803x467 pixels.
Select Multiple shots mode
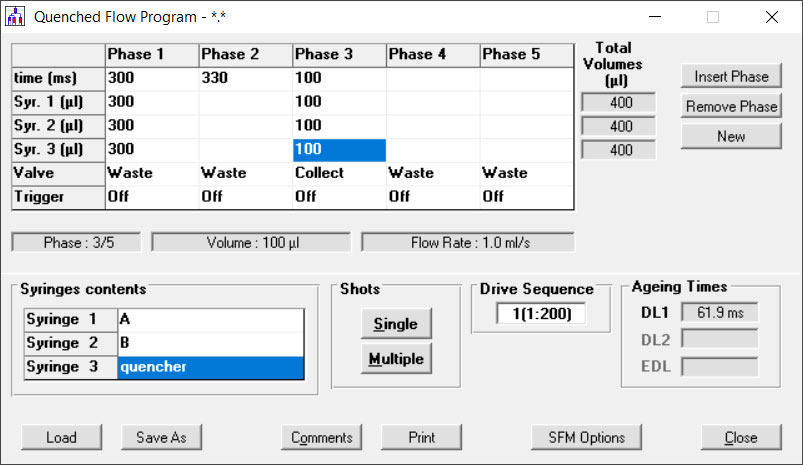(x=396, y=358)
